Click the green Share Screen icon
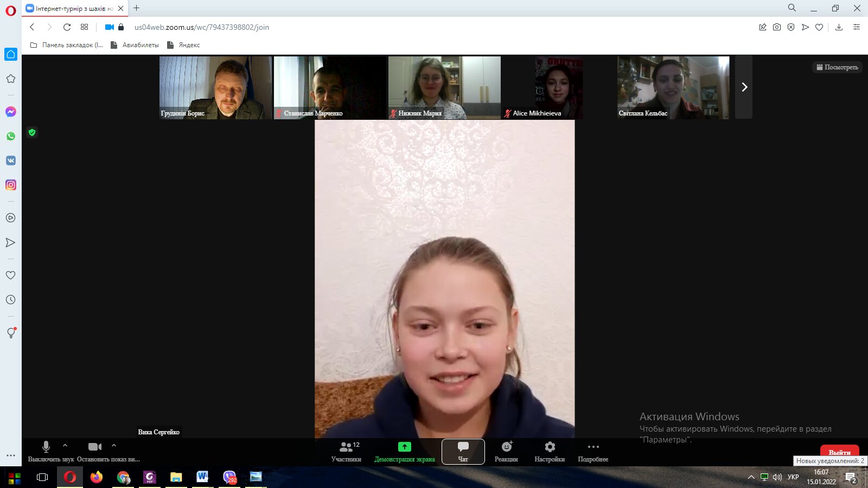 click(x=404, y=447)
